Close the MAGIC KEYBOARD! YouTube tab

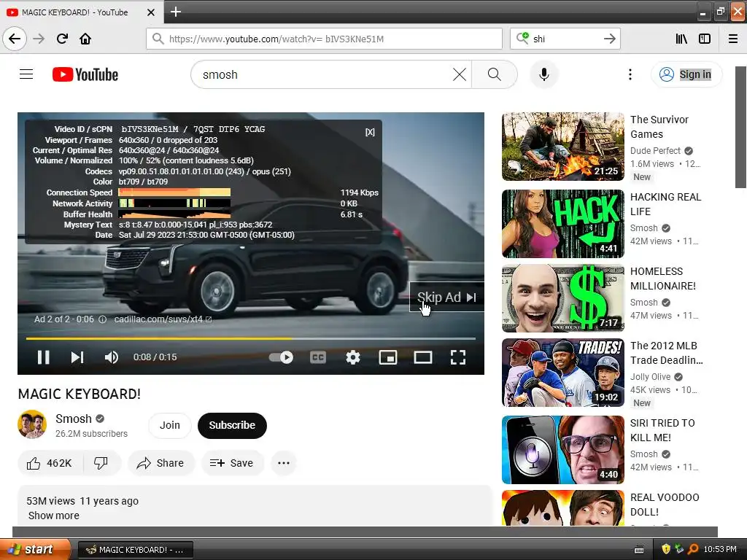150,12
